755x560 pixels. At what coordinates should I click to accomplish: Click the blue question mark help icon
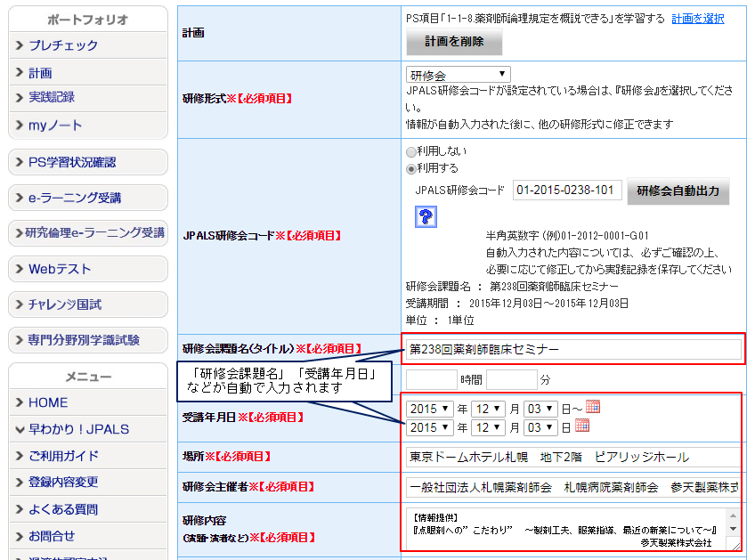(x=426, y=216)
